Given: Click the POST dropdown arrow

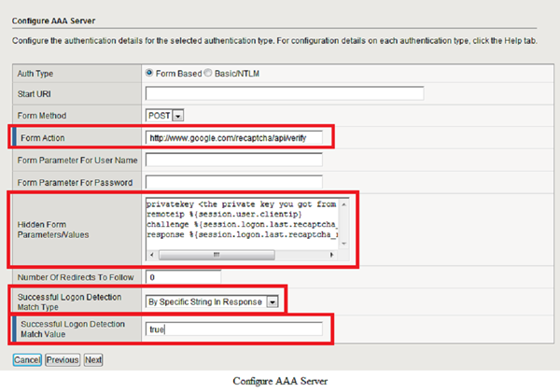Looking at the screenshot, I should click(177, 115).
